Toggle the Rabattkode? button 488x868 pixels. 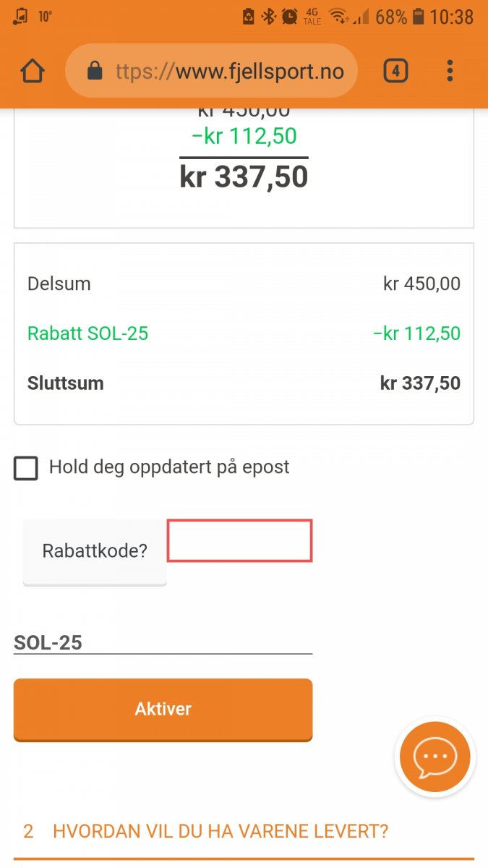point(95,551)
